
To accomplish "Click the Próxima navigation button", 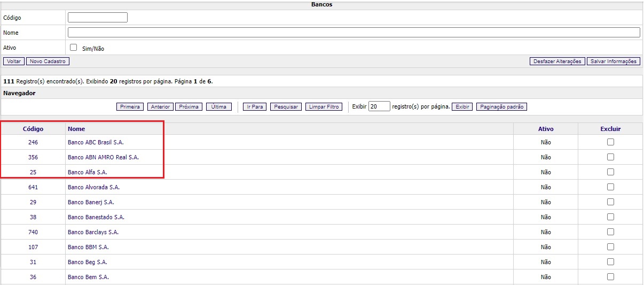I will pyautogui.click(x=189, y=107).
